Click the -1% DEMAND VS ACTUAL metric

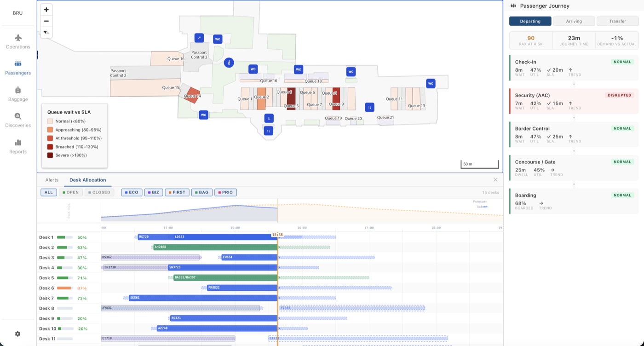click(x=617, y=40)
